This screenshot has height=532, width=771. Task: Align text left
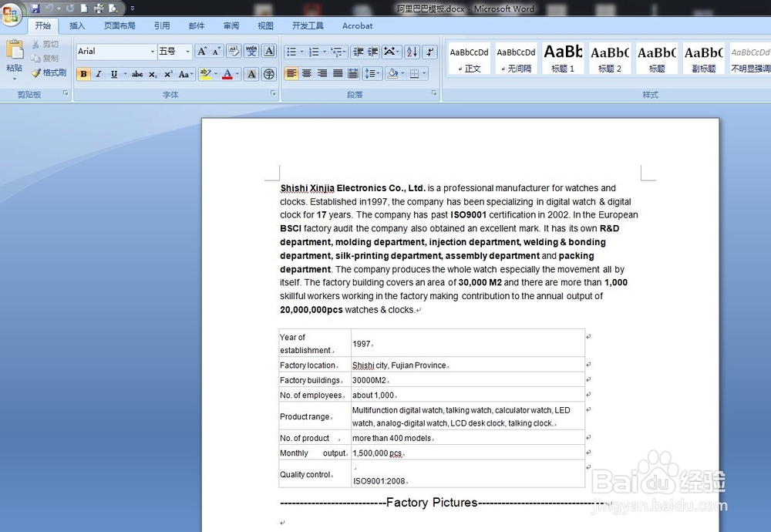coord(291,74)
